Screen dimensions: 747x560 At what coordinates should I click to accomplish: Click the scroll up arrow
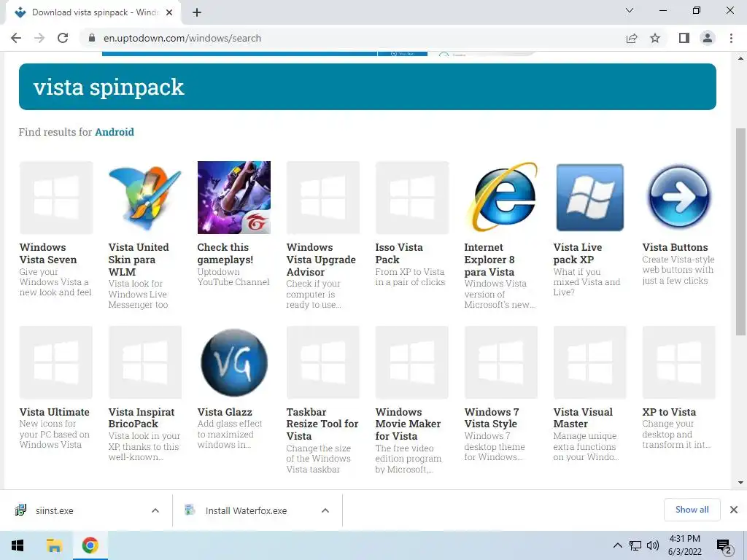(x=740, y=58)
